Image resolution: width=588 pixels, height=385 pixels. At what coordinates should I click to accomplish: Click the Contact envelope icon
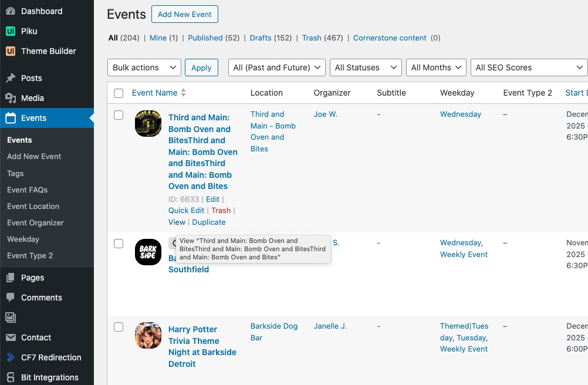[11, 337]
